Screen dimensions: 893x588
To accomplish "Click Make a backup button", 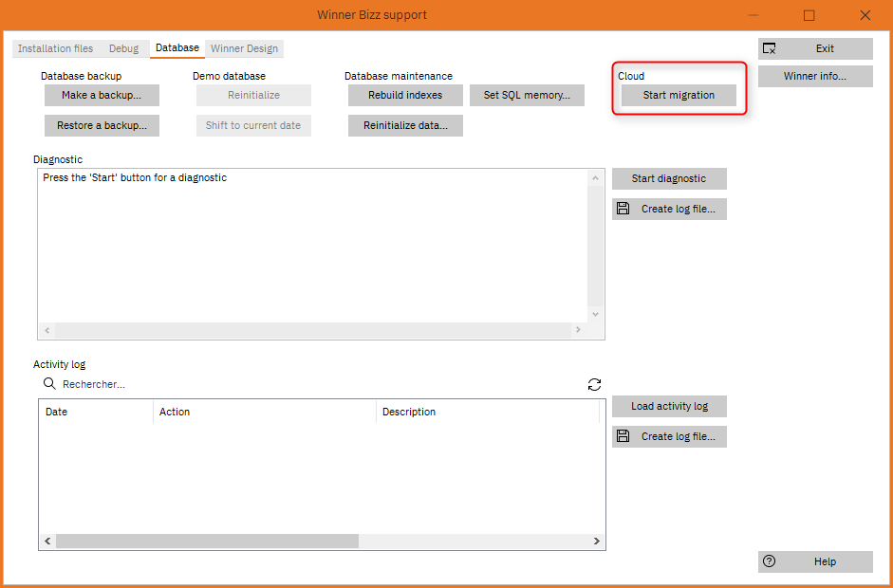I will 102,95.
